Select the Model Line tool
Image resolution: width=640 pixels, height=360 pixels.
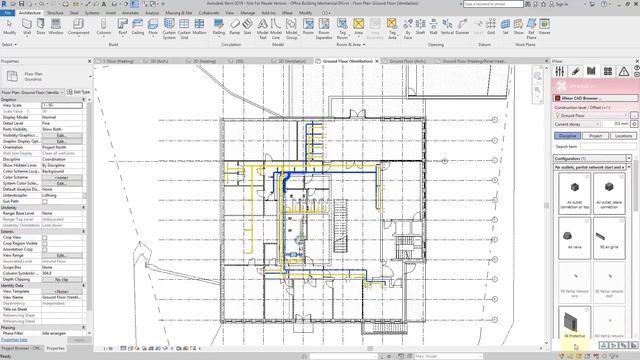click(276, 29)
